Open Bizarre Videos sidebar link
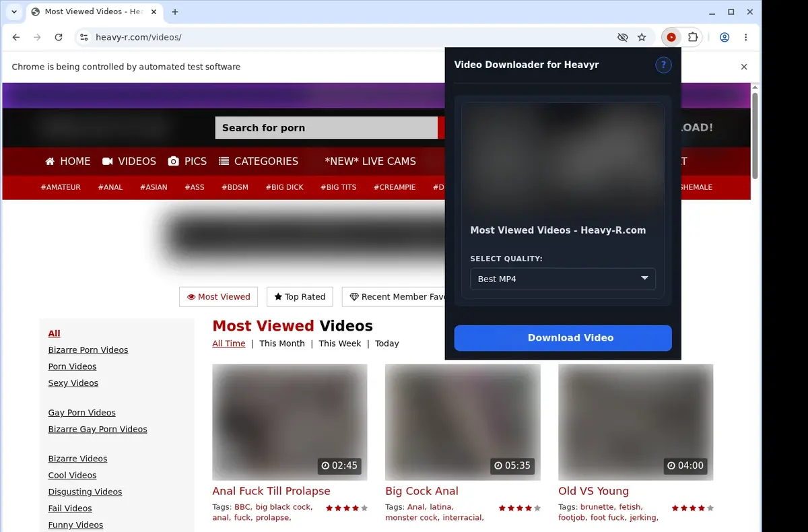The image size is (808, 532). 78,459
